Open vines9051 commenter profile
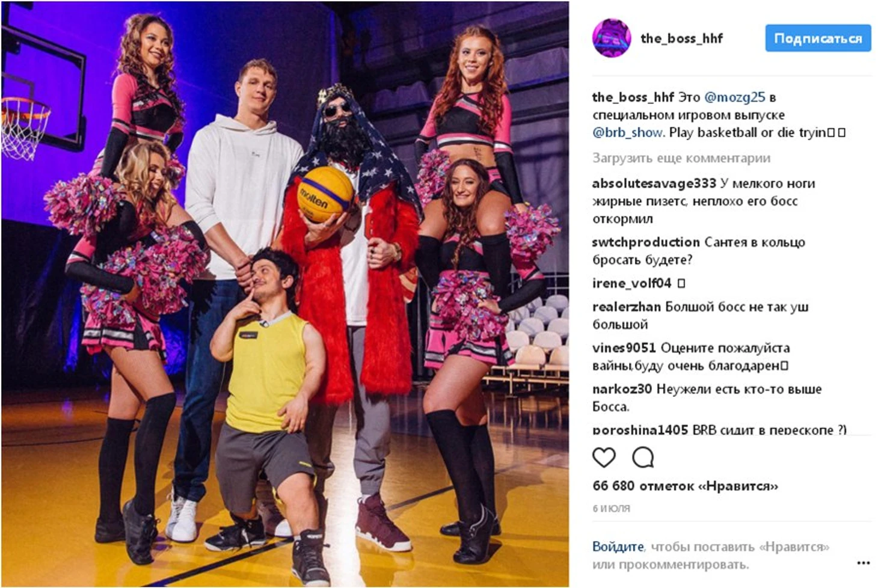This screenshot has height=588, width=878. 624,348
